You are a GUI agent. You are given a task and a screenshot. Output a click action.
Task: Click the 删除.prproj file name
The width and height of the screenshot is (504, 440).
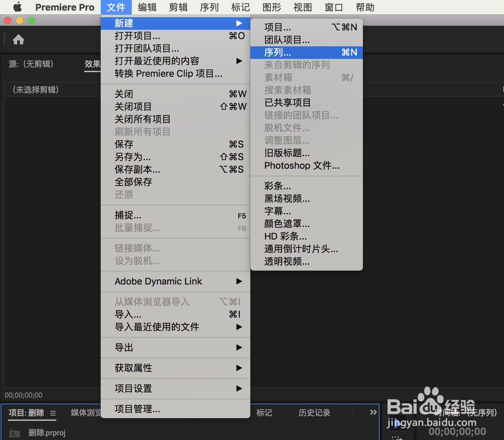point(47,433)
